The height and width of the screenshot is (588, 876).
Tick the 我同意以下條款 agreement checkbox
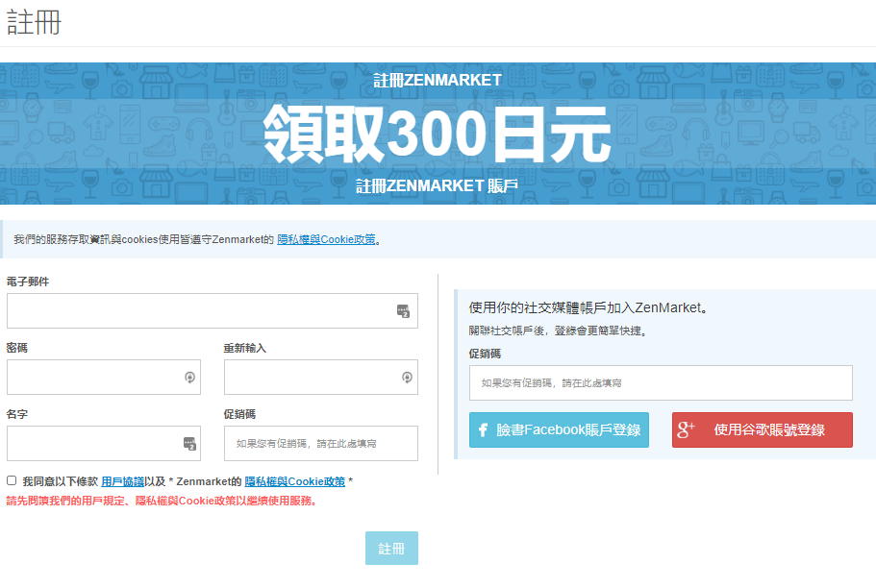[12, 480]
